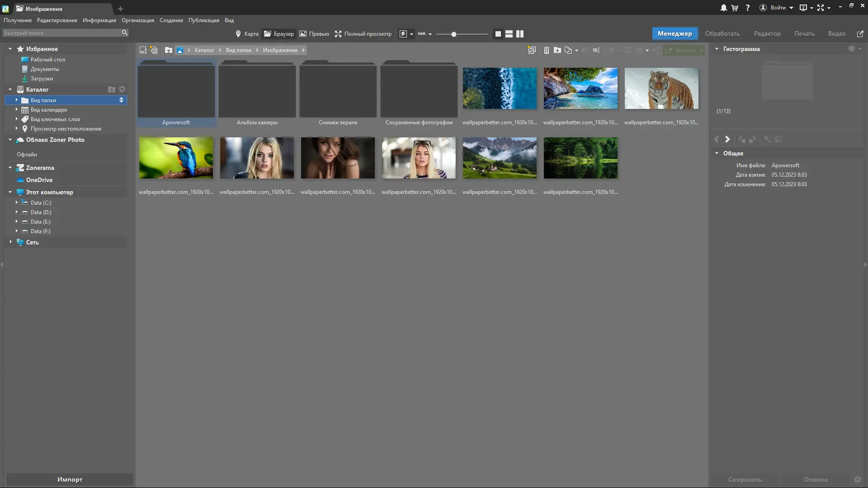The width and height of the screenshot is (868, 488).
Task: Select horizontal split layout button
Action: [509, 34]
